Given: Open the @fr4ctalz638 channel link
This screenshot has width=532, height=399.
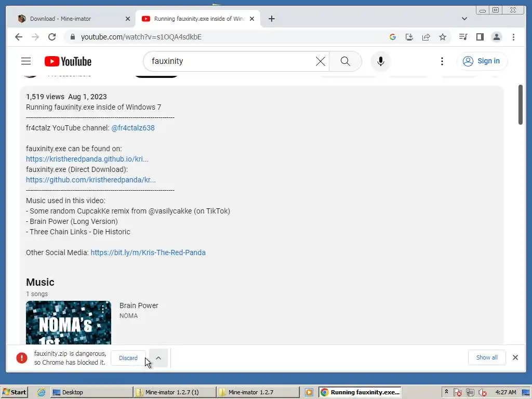Looking at the screenshot, I should pos(132,128).
